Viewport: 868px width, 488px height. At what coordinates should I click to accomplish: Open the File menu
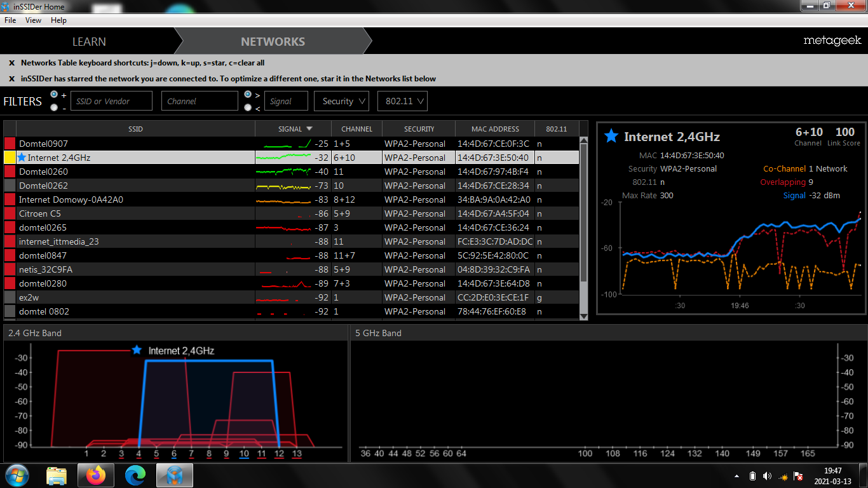10,20
